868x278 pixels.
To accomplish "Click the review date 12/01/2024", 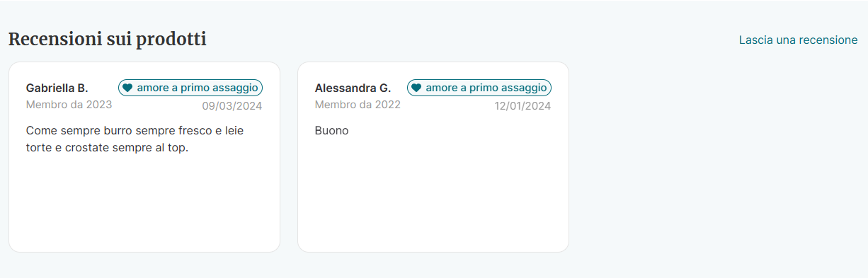I will point(522,106).
